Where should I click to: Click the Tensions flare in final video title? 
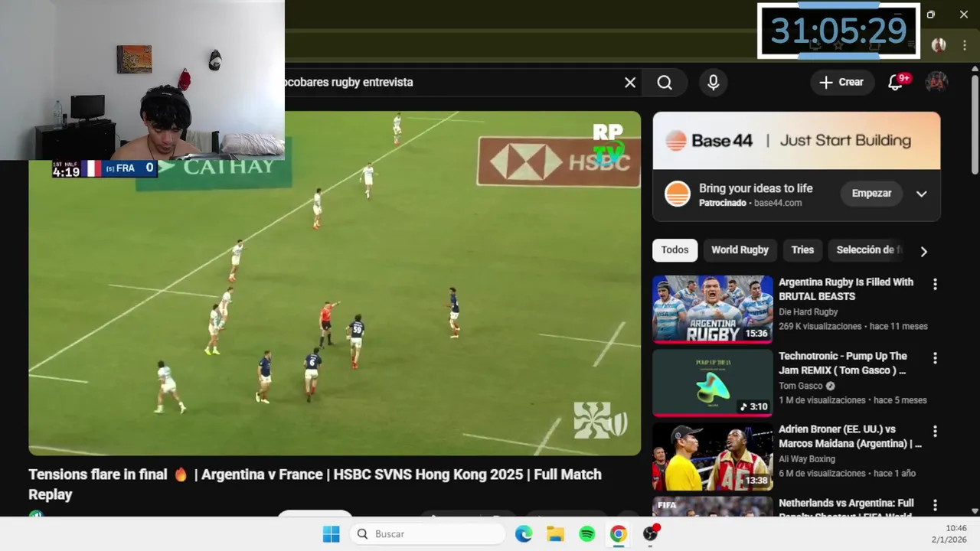point(315,484)
